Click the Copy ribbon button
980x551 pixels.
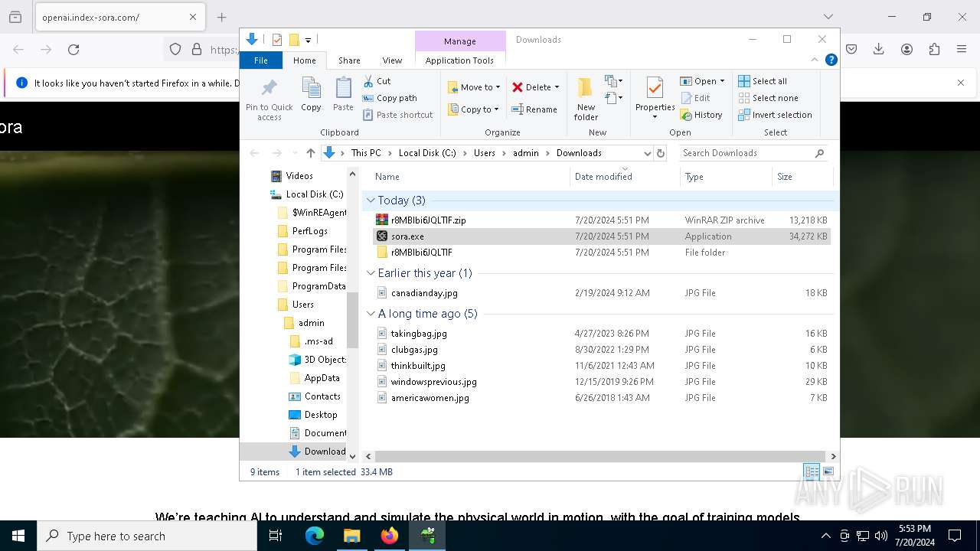(x=311, y=95)
